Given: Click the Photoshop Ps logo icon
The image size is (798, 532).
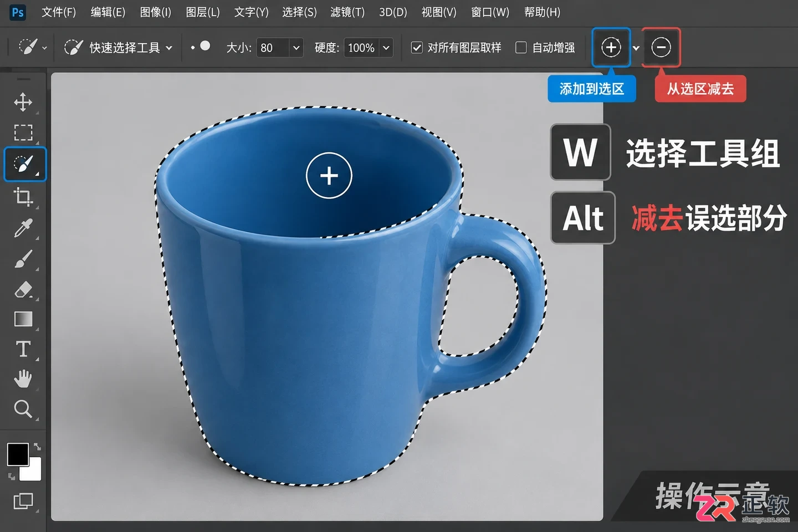Looking at the screenshot, I should point(18,12).
